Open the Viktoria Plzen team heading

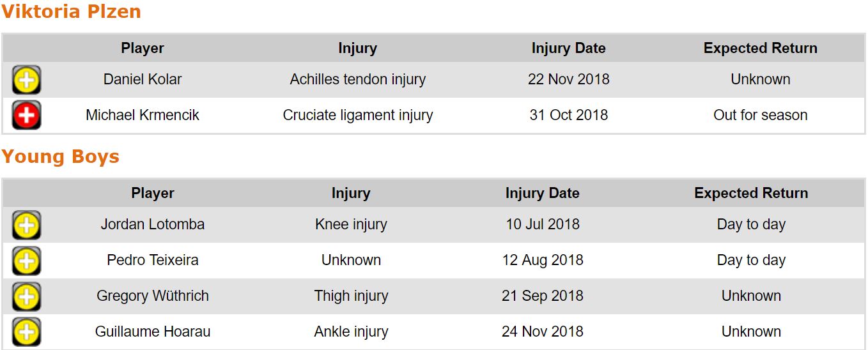[71, 12]
